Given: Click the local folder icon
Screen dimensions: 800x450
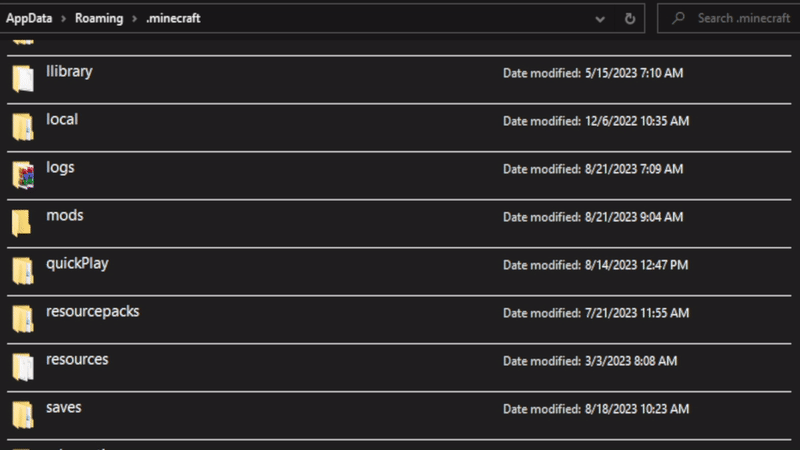Looking at the screenshot, I should pos(22,127).
